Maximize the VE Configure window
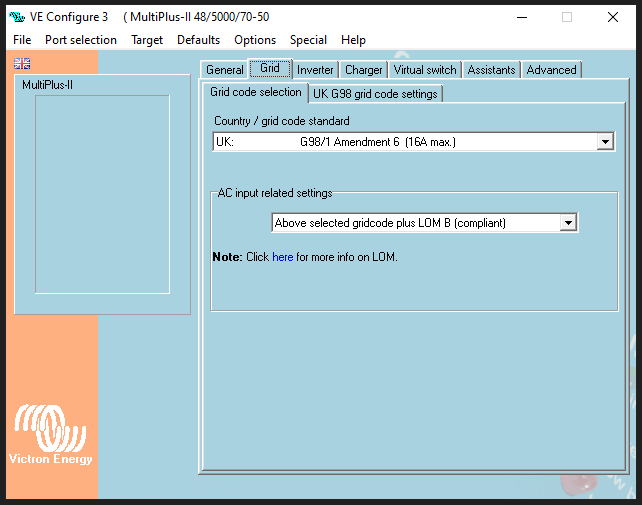 (567, 17)
